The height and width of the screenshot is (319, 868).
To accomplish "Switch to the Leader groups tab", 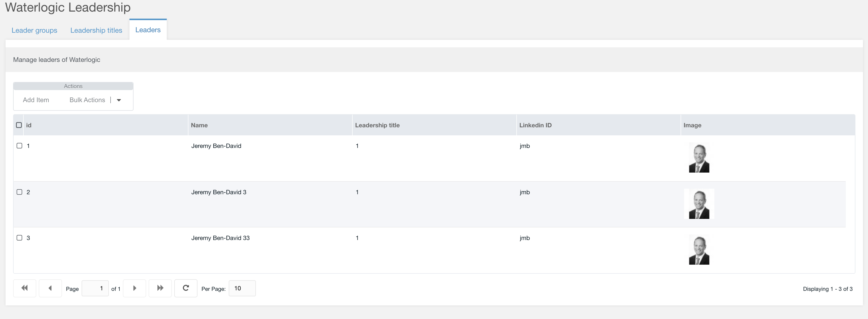I will pyautogui.click(x=34, y=30).
